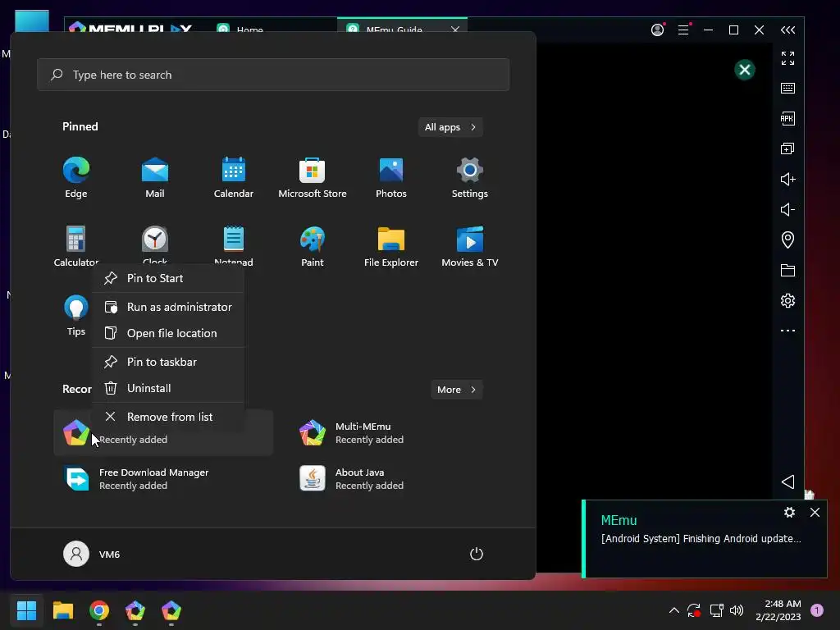Open the power options button
840x630 pixels.
point(477,554)
